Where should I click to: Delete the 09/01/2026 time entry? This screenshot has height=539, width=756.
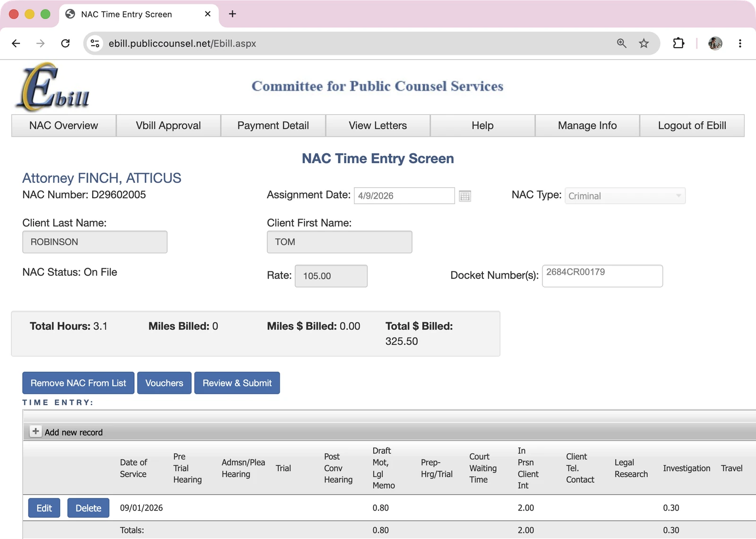pos(88,508)
